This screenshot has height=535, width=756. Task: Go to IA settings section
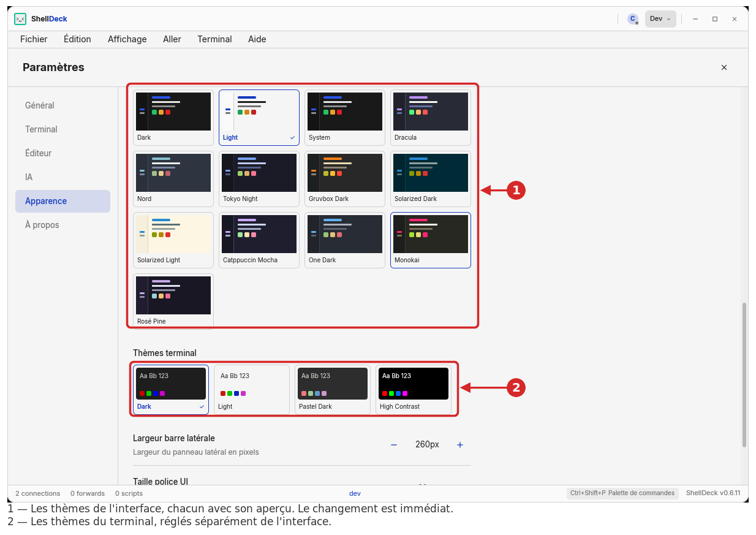62,177
